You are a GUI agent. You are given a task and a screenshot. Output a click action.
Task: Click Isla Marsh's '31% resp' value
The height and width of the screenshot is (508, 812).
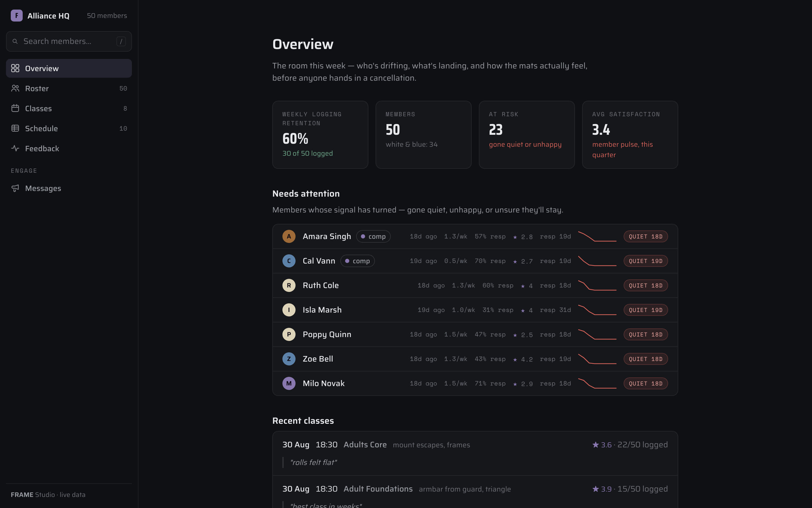(498, 310)
